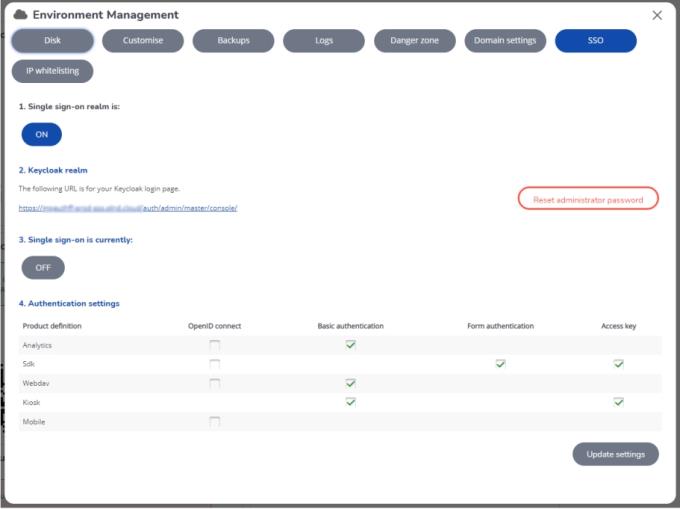
Task: Click the Update settings button
Action: (615, 454)
